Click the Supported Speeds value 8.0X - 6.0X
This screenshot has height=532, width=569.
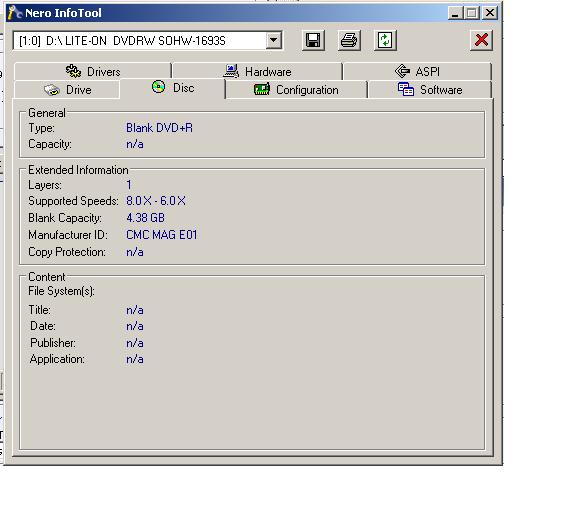coord(156,201)
